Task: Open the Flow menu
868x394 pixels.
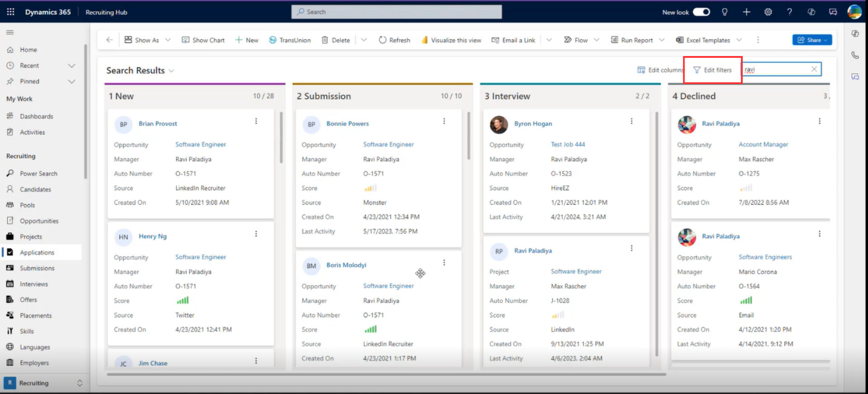Action: [x=581, y=40]
